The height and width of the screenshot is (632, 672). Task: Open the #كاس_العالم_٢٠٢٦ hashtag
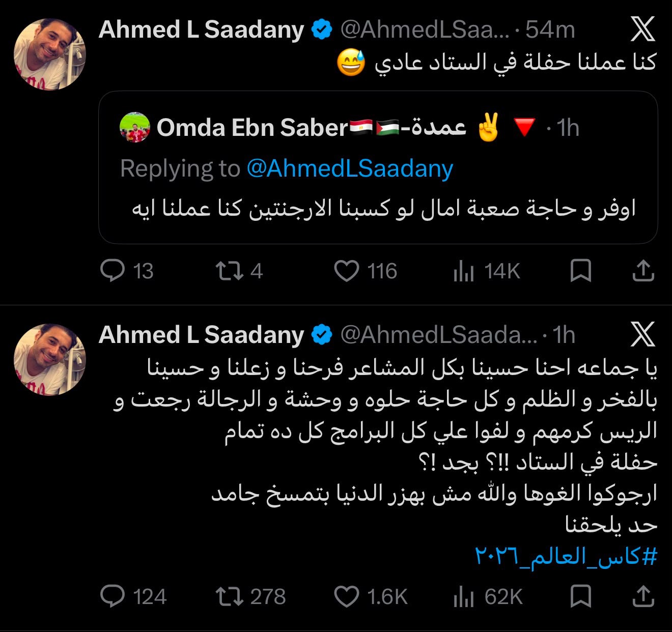click(566, 557)
